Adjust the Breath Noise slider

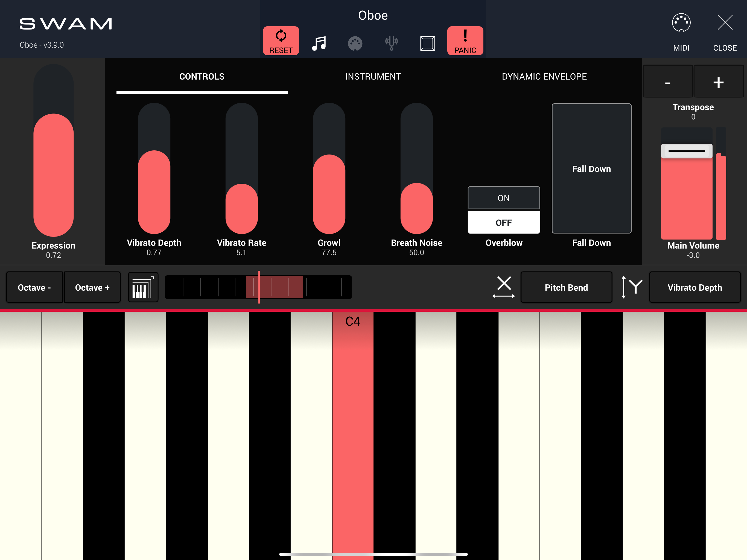(416, 168)
